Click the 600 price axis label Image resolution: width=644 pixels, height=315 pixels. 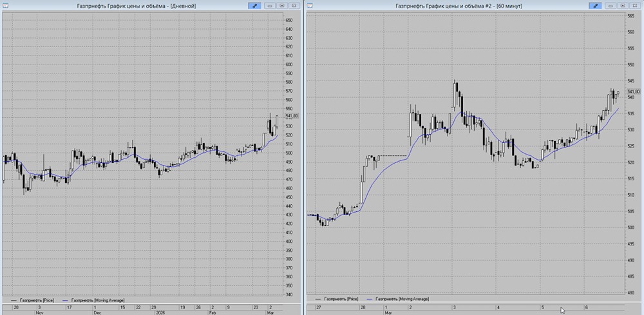pos(289,64)
